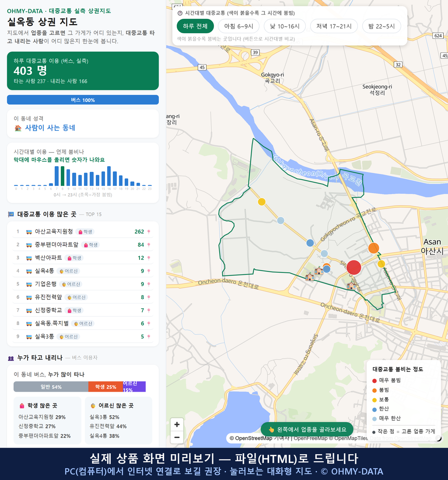The width and height of the screenshot is (448, 480).
Task: Click the bus icon beside 신정중학교
Action: tap(29, 310)
